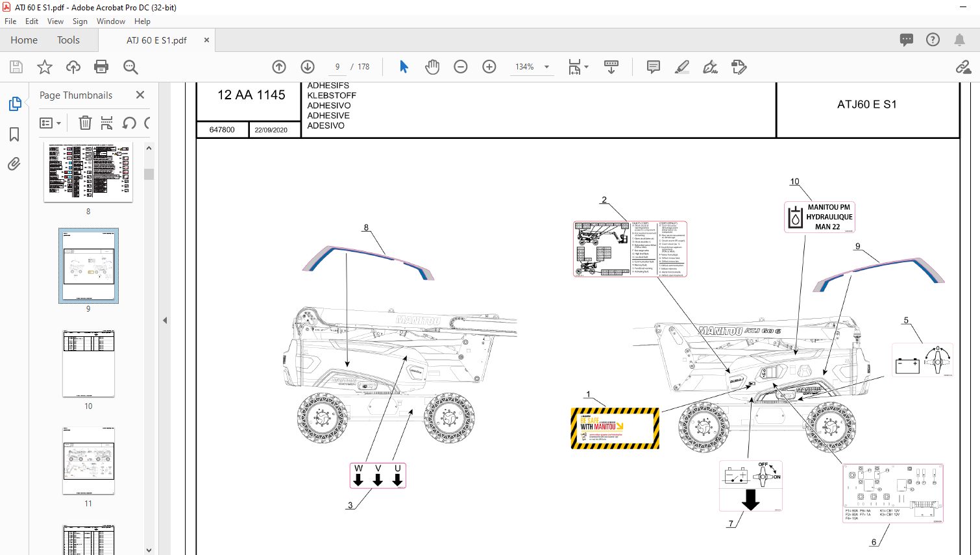
Task: Upload file to cloud icon
Action: pos(73,67)
